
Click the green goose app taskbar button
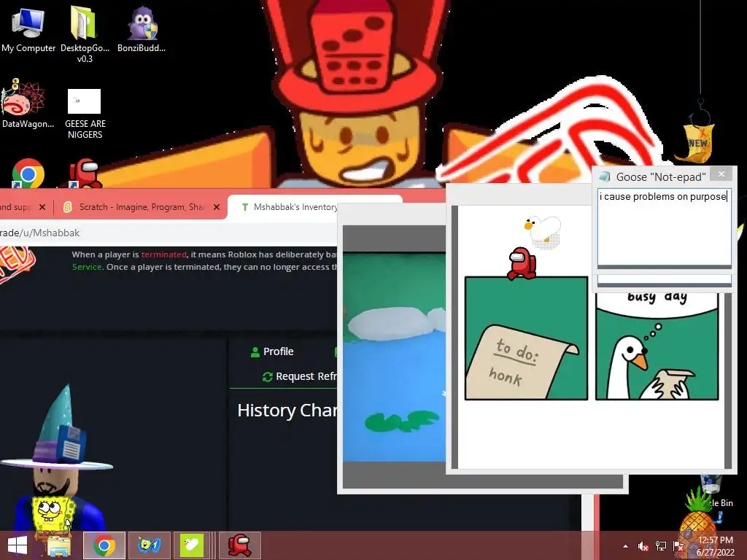193,545
